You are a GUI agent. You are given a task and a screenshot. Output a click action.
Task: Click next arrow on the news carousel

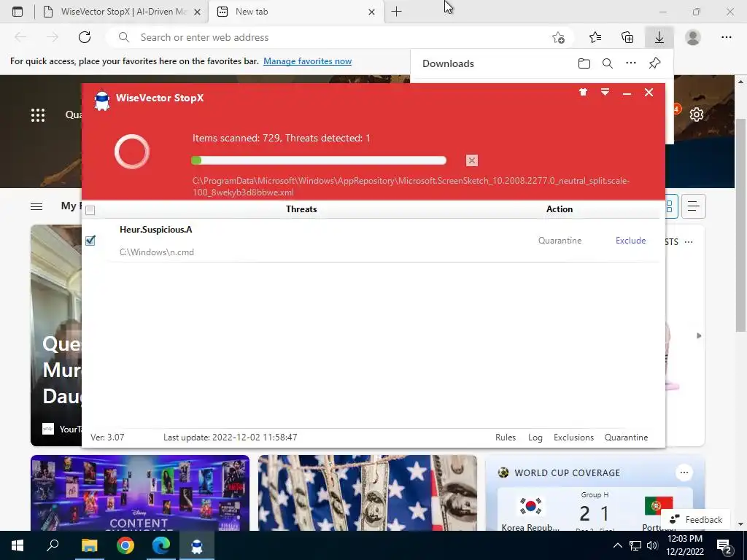699,335
